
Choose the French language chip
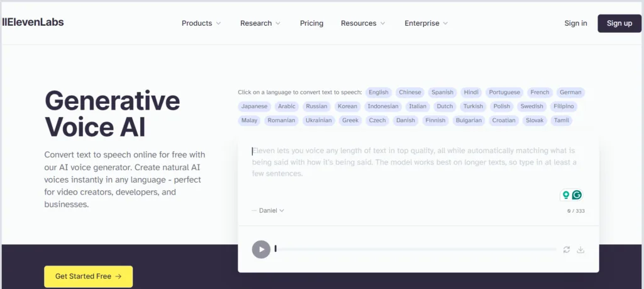(540, 93)
